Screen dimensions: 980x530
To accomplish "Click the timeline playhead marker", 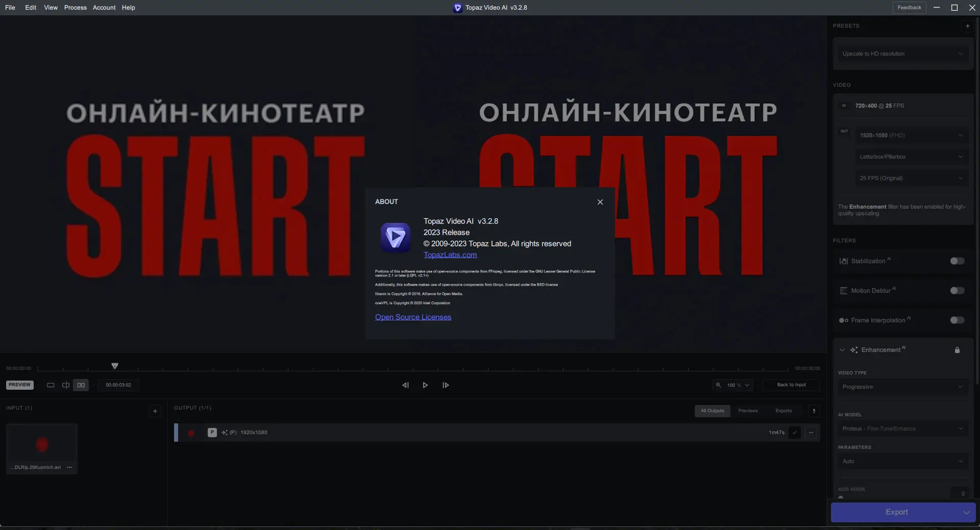I will point(115,366).
